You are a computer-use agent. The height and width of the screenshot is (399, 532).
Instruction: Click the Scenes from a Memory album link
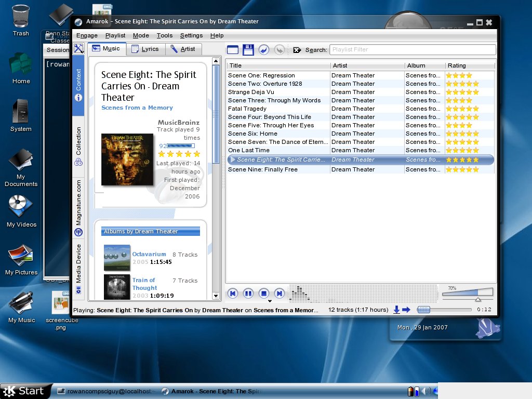coord(137,108)
